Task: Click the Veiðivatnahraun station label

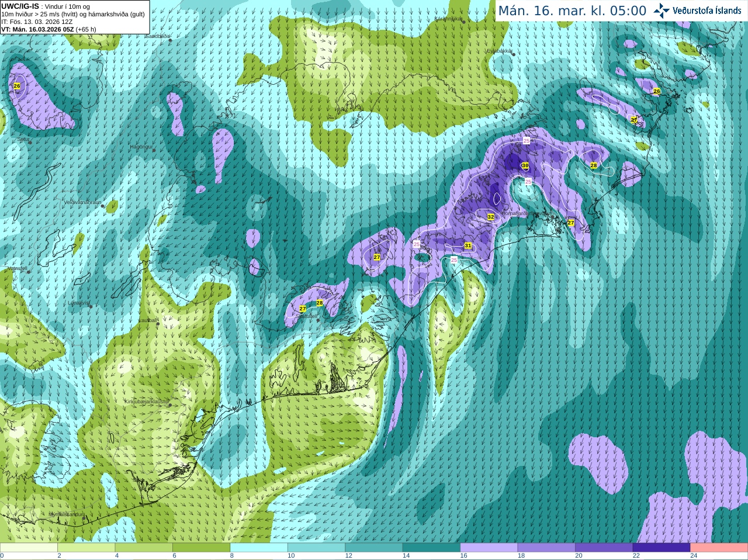Action: tap(82, 202)
